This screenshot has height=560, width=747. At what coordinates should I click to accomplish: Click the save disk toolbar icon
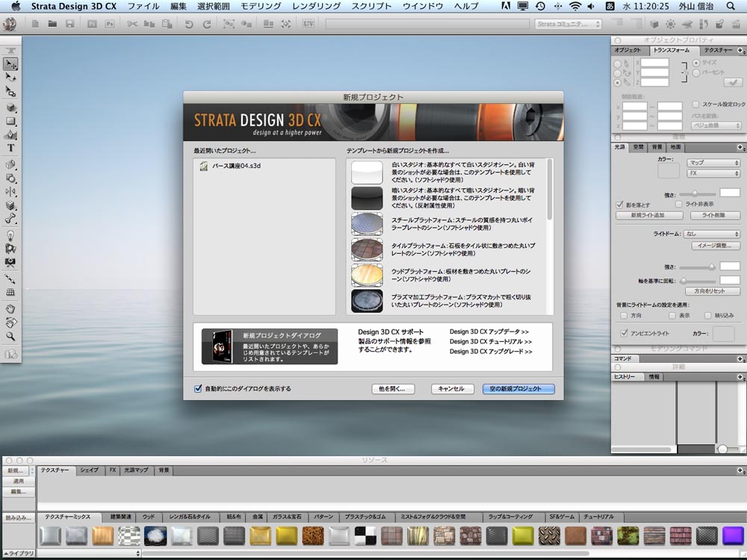pos(70,23)
